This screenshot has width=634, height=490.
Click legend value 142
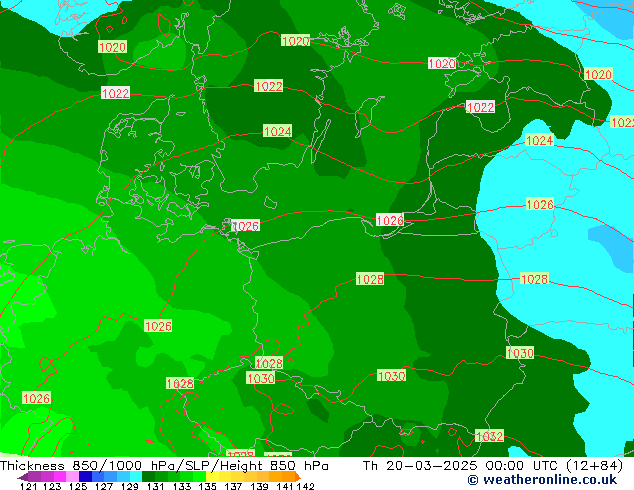306,486
